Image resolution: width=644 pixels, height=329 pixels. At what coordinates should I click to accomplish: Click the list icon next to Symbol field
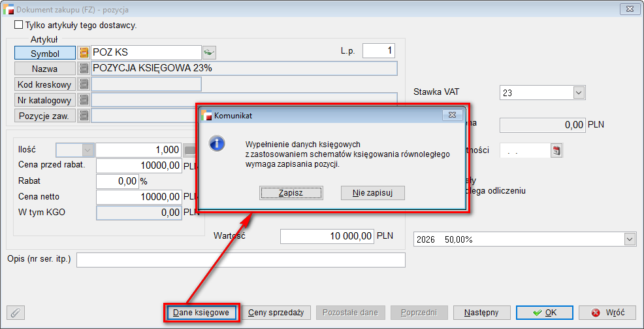pyautogui.click(x=84, y=53)
